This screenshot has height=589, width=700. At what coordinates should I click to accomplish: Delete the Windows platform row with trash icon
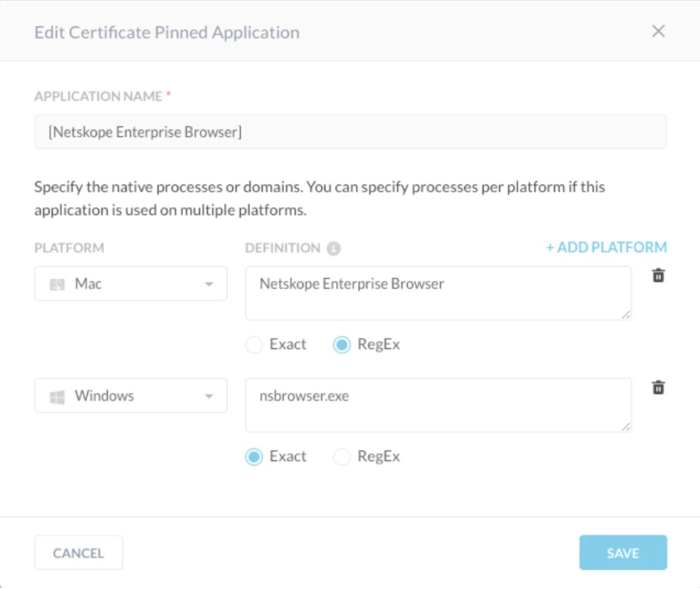(658, 387)
